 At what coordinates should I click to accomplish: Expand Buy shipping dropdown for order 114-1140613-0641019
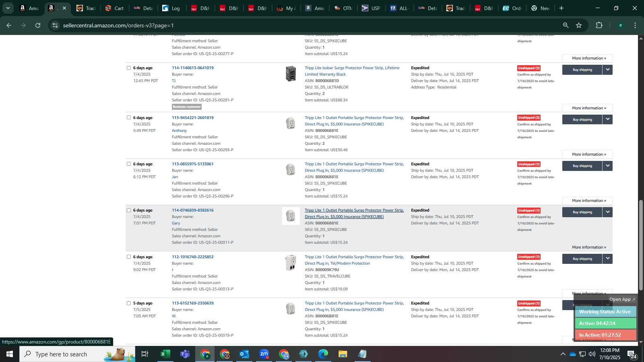click(608, 70)
